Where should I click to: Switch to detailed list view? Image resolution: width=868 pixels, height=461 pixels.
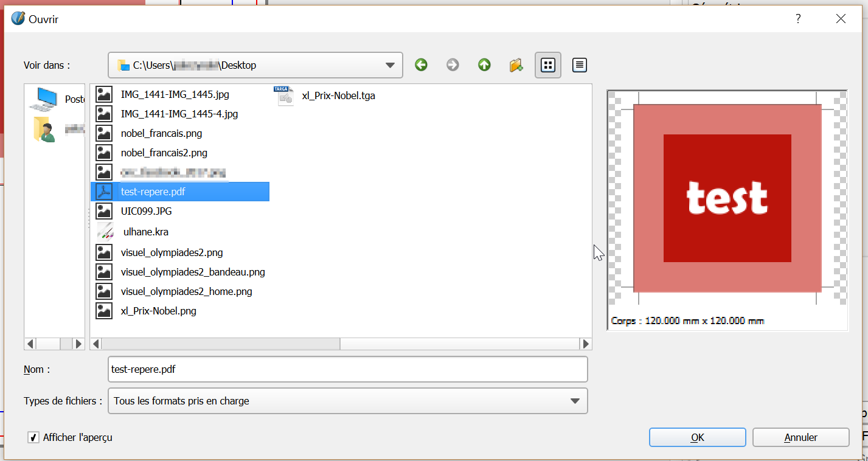tap(580, 65)
